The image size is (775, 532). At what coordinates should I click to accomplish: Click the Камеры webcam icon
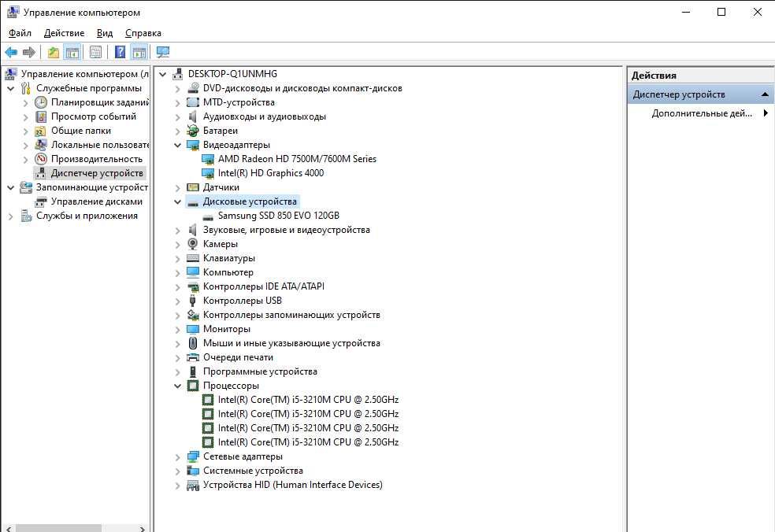(x=193, y=244)
